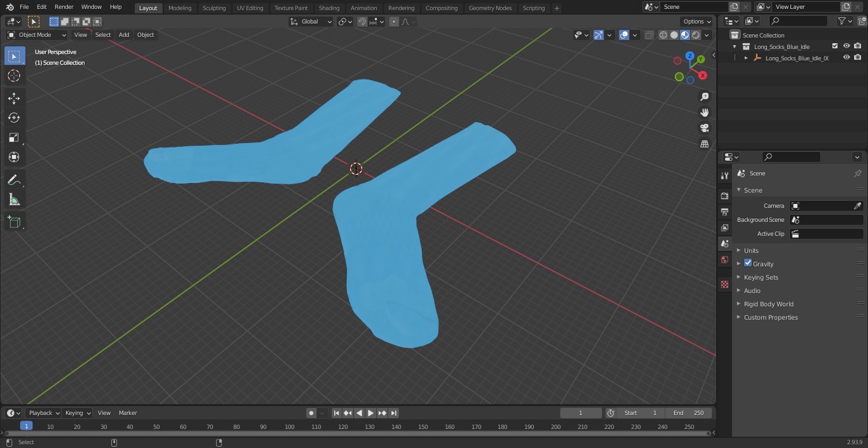
Task: Click the zoom view magnifier icon
Action: click(704, 97)
